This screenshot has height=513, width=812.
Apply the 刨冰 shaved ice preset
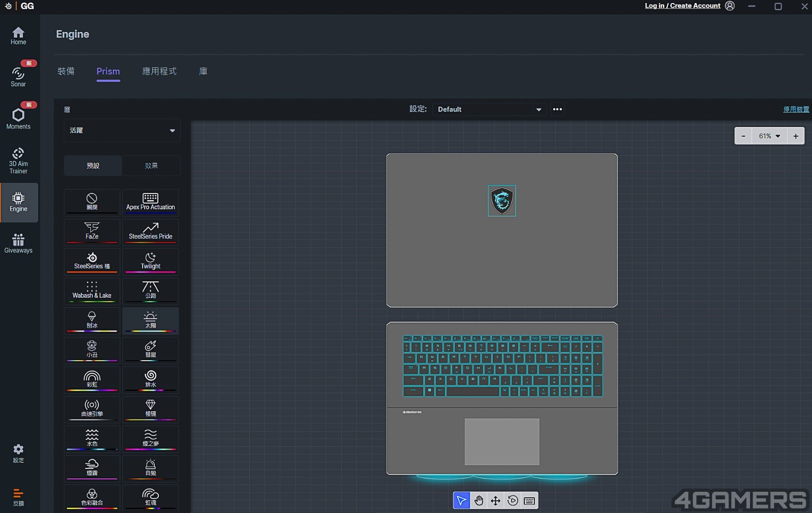pyautogui.click(x=92, y=320)
